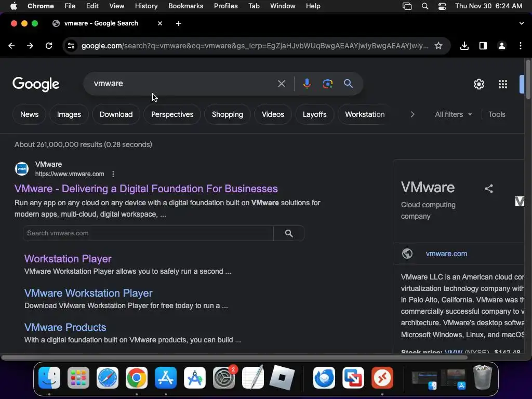532x399 pixels.
Task: Toggle Chrome side panel icon
Action: point(483,46)
